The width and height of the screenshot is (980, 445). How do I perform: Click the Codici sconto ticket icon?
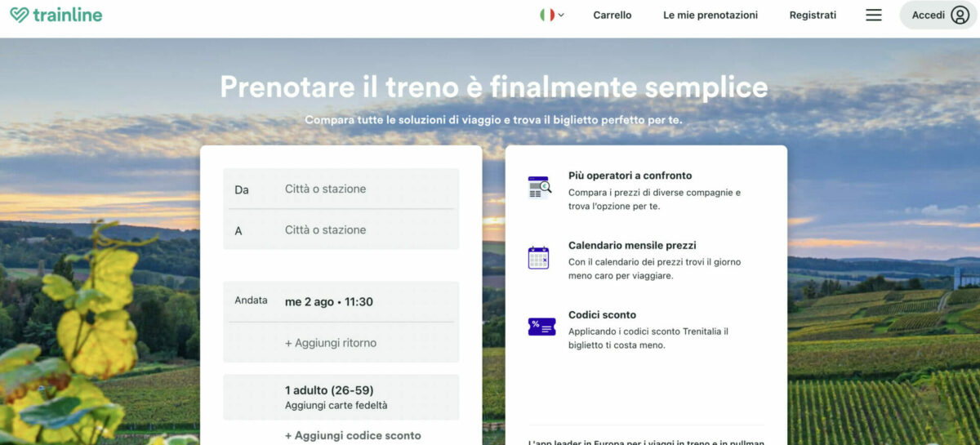click(x=541, y=327)
